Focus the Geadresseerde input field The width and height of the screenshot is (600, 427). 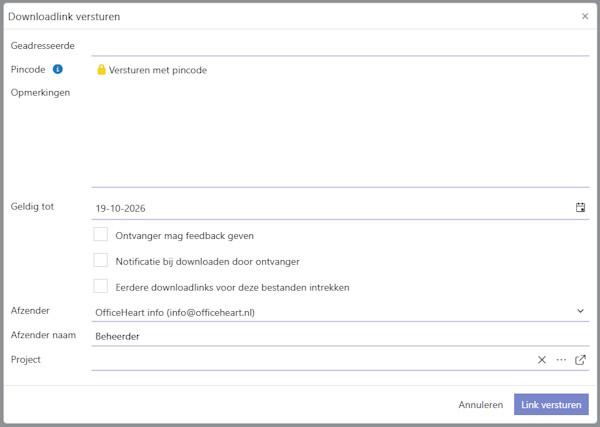pyautogui.click(x=340, y=46)
